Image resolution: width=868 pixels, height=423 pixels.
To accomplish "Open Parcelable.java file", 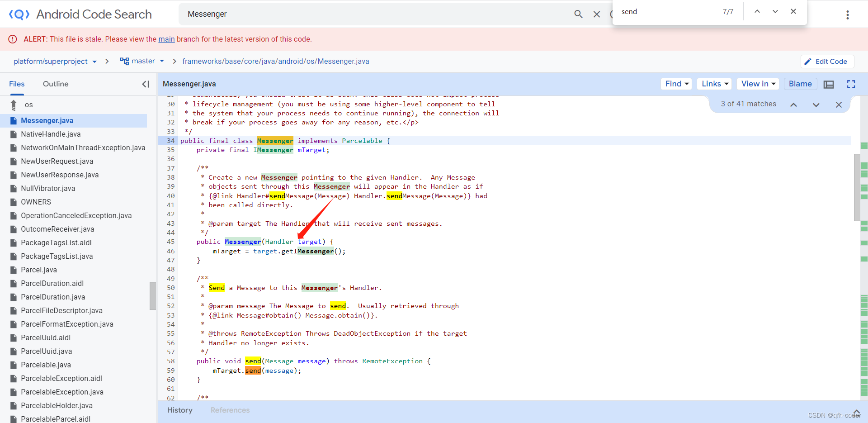I will click(x=46, y=365).
